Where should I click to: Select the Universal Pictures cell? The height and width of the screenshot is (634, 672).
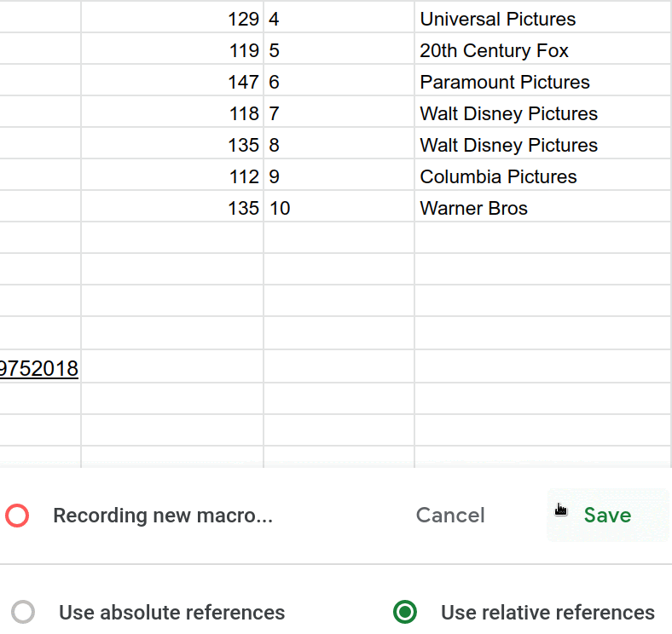click(498, 19)
